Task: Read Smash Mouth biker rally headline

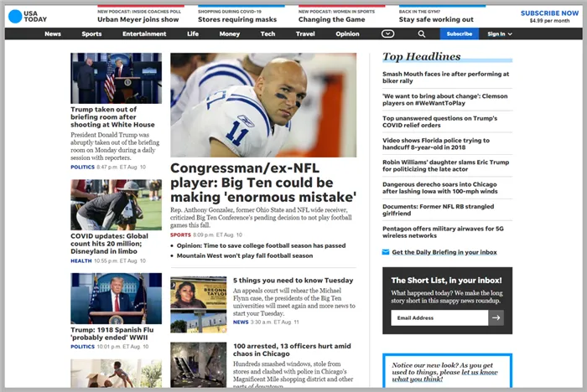Action: tap(445, 78)
